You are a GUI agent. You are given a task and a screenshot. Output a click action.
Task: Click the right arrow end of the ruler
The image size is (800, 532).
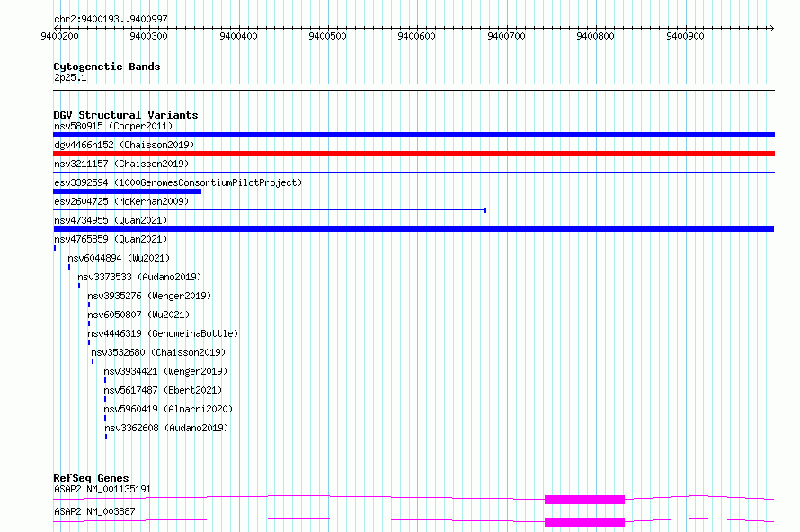click(772, 28)
